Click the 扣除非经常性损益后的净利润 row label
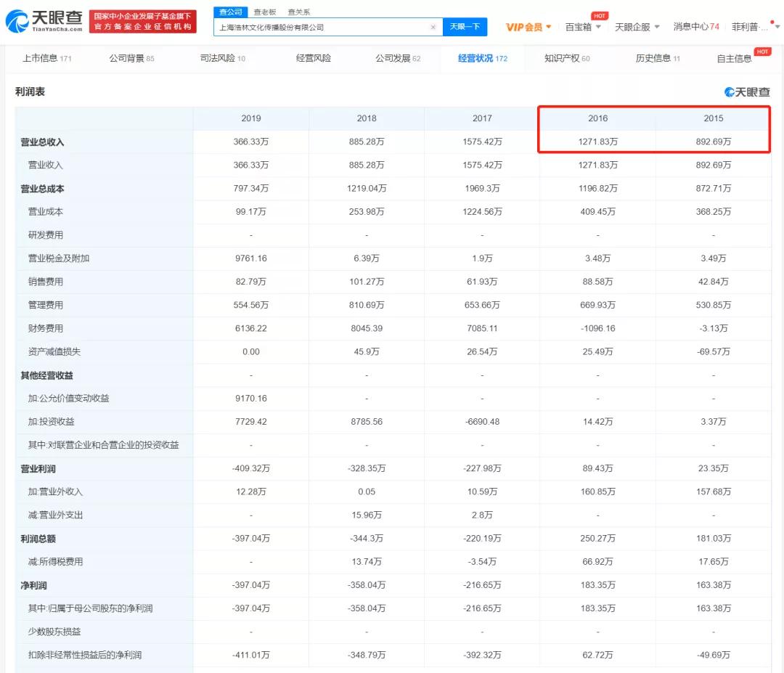 click(x=84, y=655)
